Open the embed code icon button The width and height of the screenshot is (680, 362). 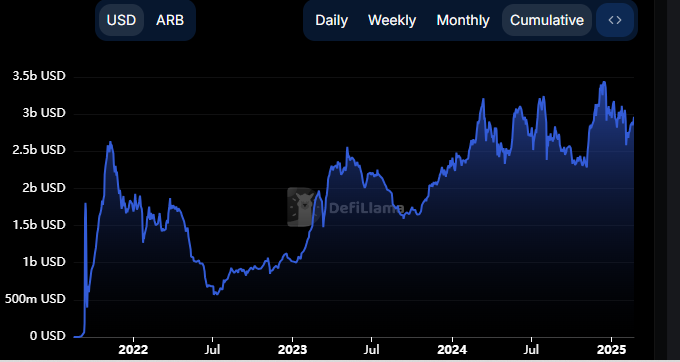[x=615, y=20]
